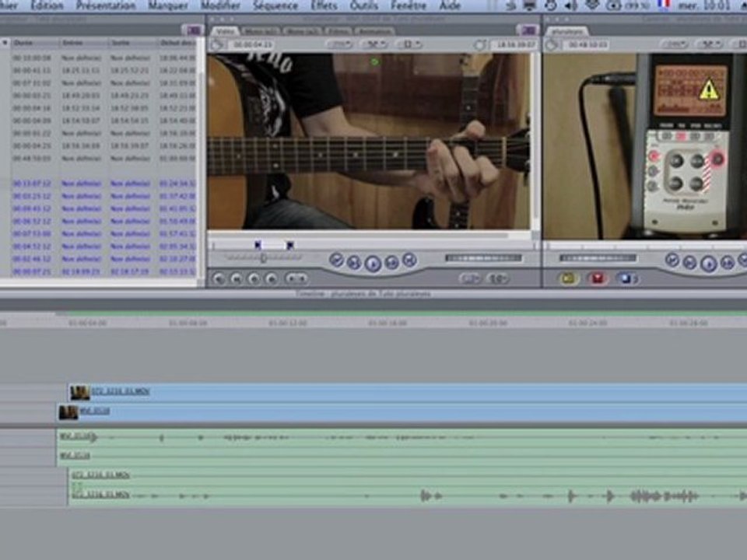Click 01:00:12:00 on the timeline ruler
The height and width of the screenshot is (560, 747).
click(288, 324)
